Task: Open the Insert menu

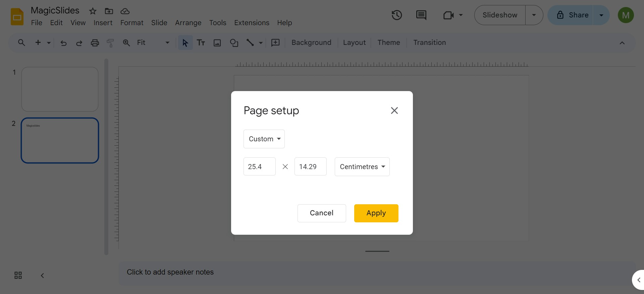Action: pos(103,23)
